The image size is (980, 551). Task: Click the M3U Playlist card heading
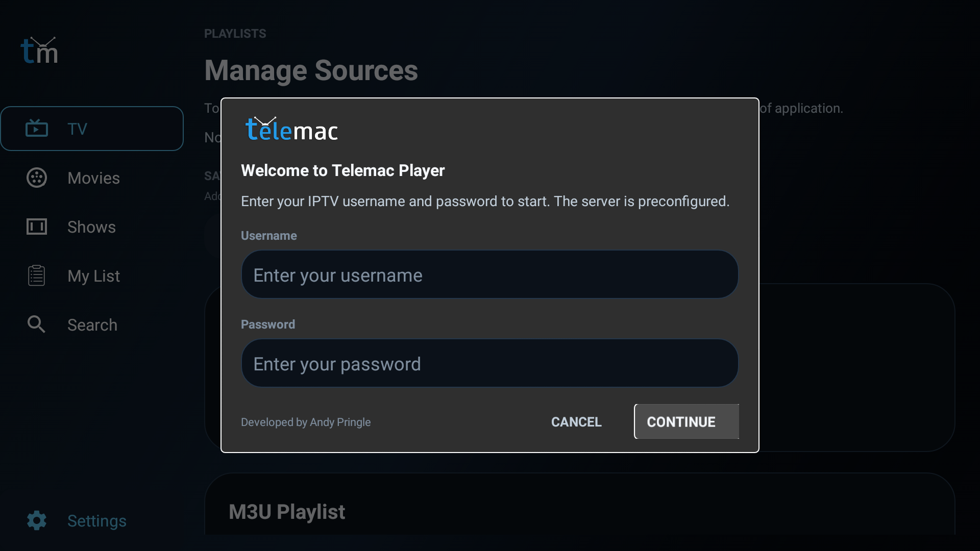point(287,512)
